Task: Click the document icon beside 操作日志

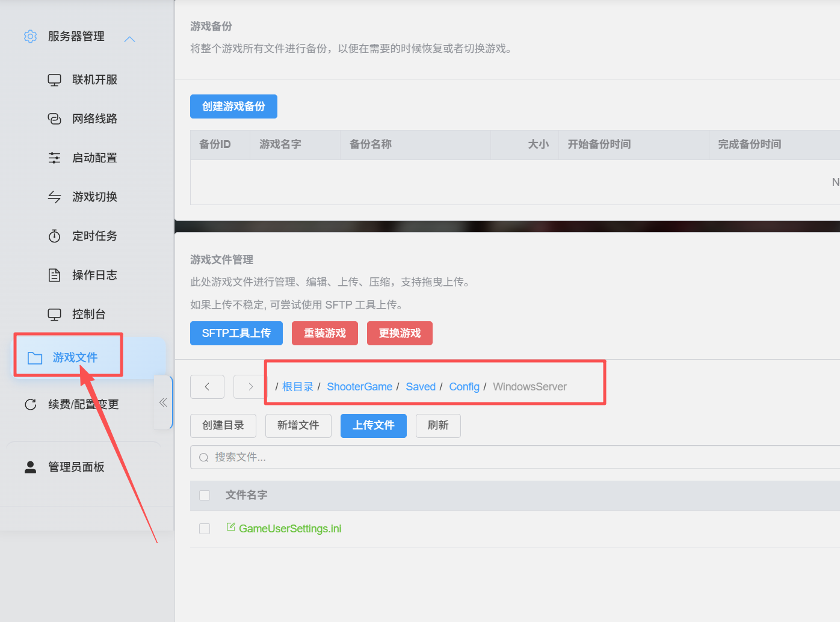Action: tap(54, 276)
